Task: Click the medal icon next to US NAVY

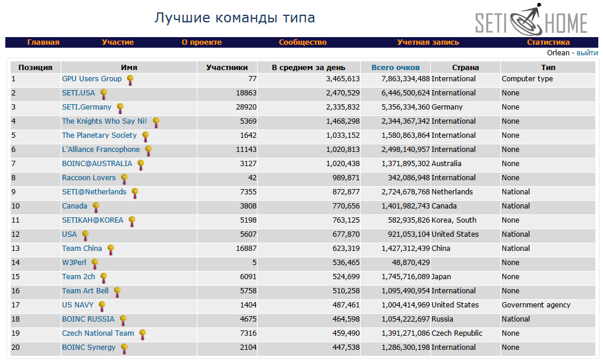Action: tap(102, 306)
